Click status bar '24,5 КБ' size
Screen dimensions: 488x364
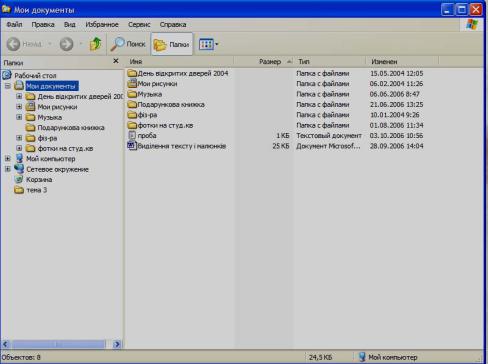[320, 357]
